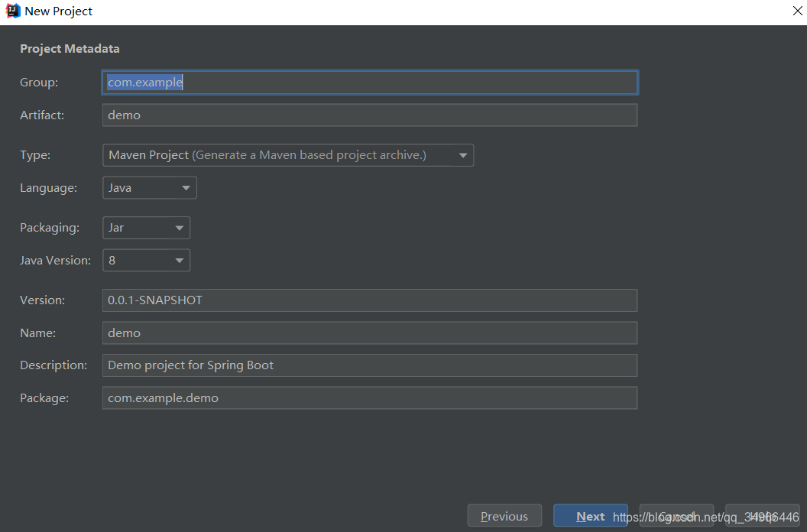Screen dimensions: 807x532
Task: Open the Packaging dropdown showing Jar
Action: [146, 228]
